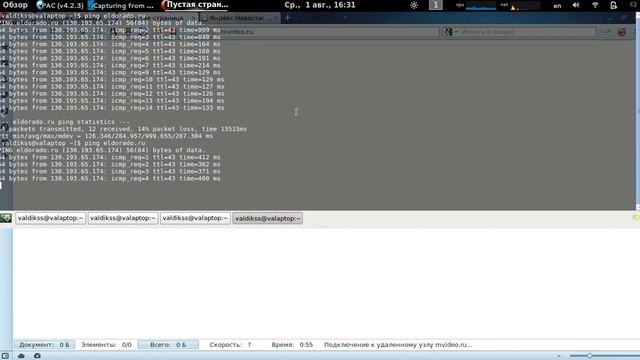Open the en keyboard layout menu
The height and width of the screenshot is (360, 640).
pos(557,6)
